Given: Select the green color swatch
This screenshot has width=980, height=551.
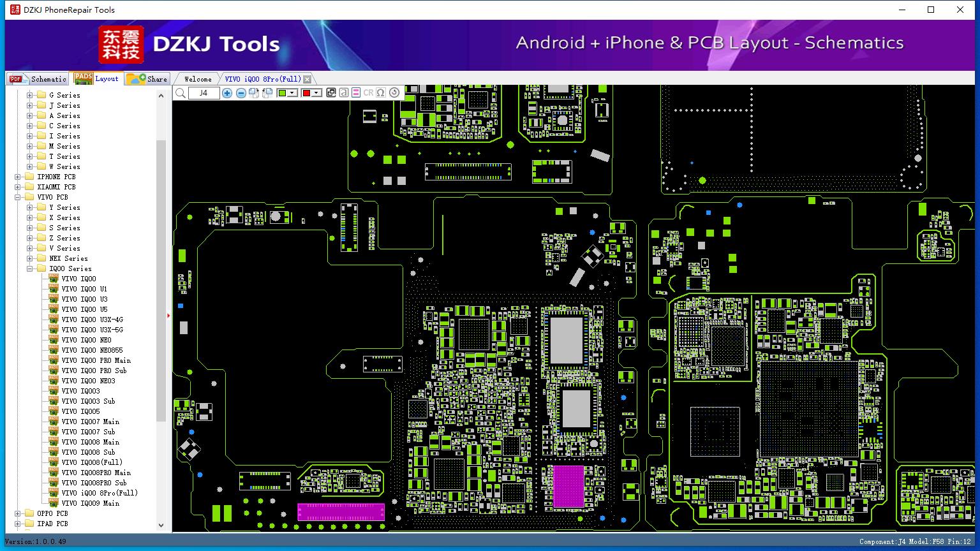Looking at the screenshot, I should point(283,93).
